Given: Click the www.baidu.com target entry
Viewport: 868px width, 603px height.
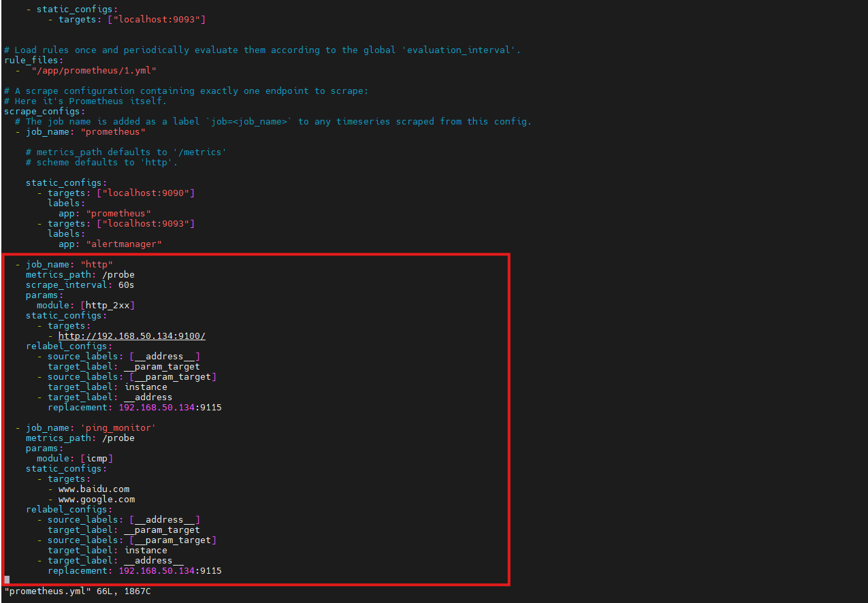Looking at the screenshot, I should (94, 489).
